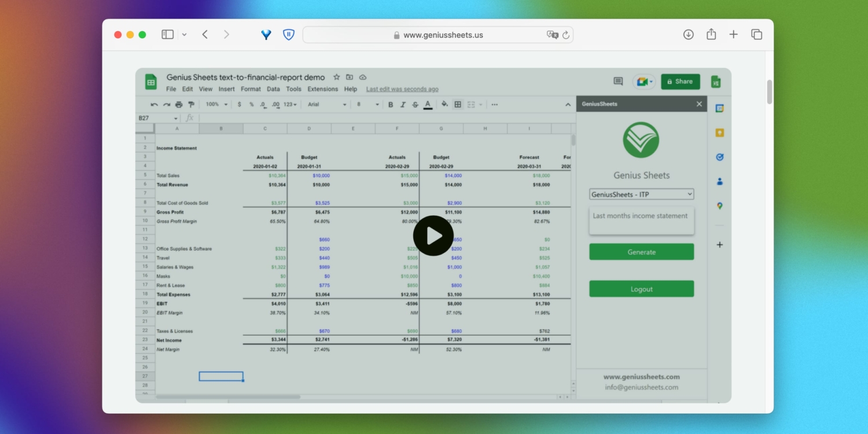The image size is (868, 434).
Task: Star the spreadsheet document
Action: click(336, 77)
